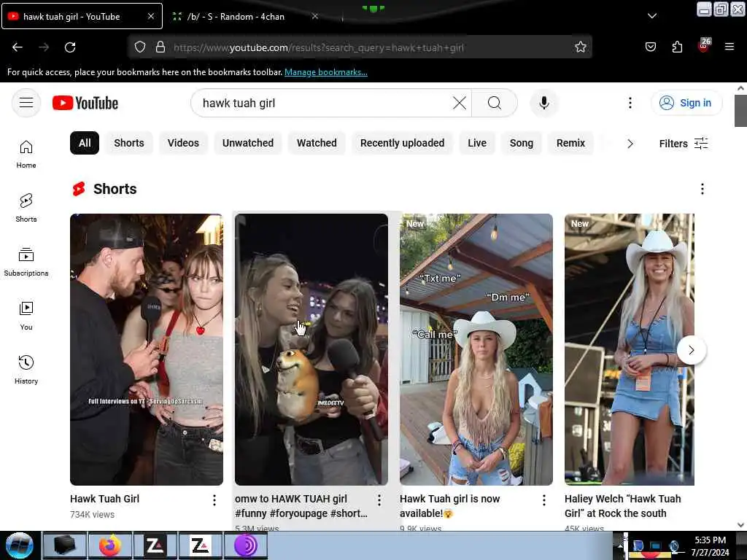Open Hawk Tuah girl is now available title
This screenshot has width=747, height=560.
click(449, 506)
